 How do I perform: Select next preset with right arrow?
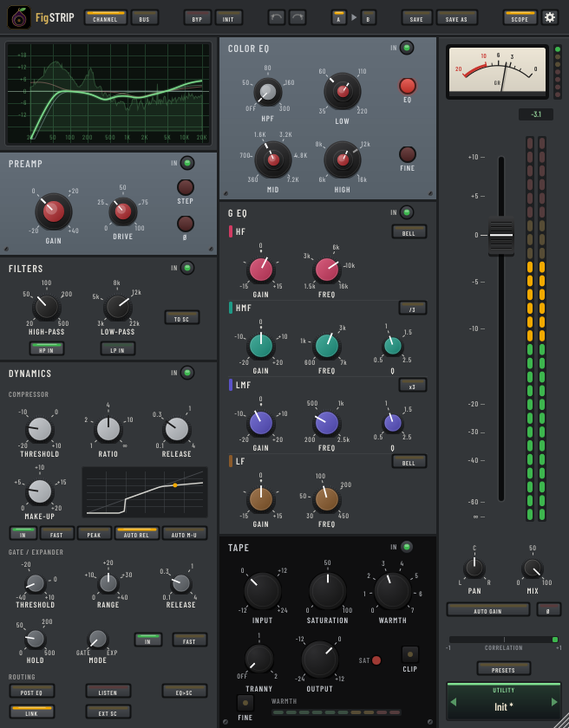click(553, 702)
